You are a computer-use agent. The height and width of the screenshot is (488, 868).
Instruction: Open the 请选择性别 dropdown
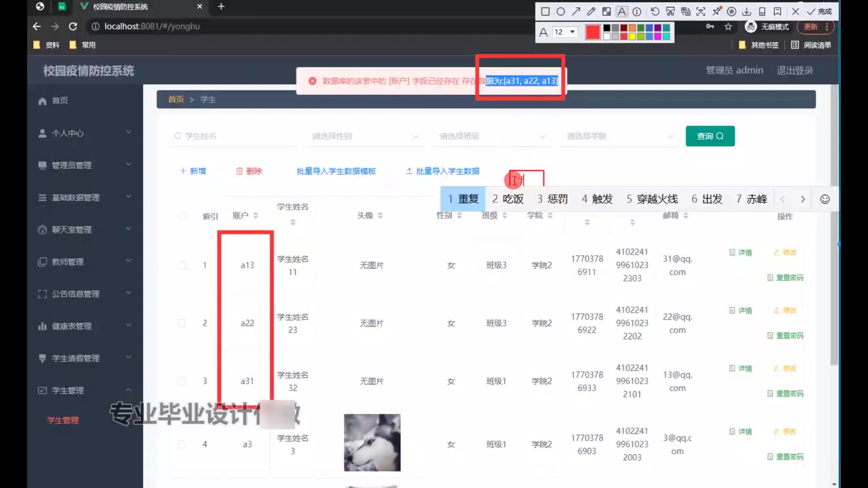[364, 136]
